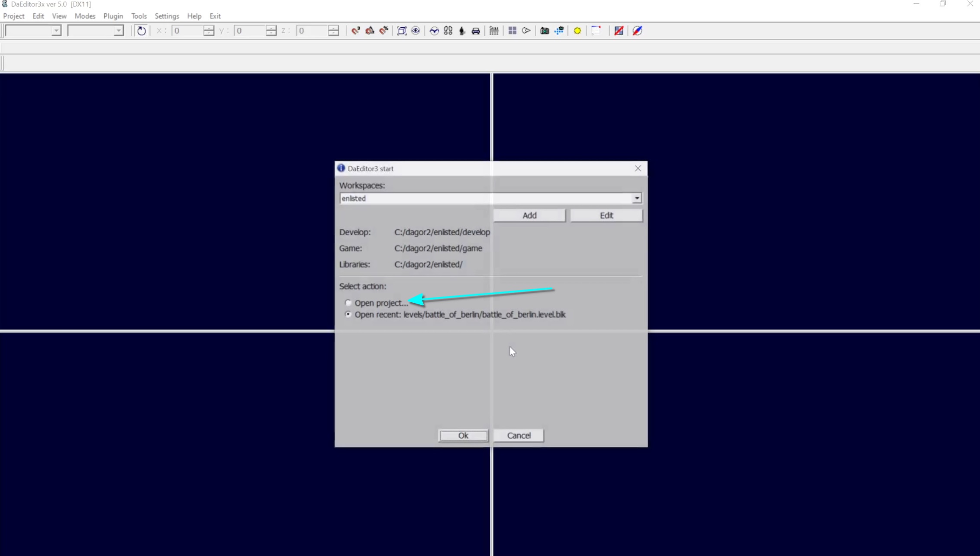Click the X coordinate input field
This screenshot has height=556, width=980.
click(x=186, y=31)
